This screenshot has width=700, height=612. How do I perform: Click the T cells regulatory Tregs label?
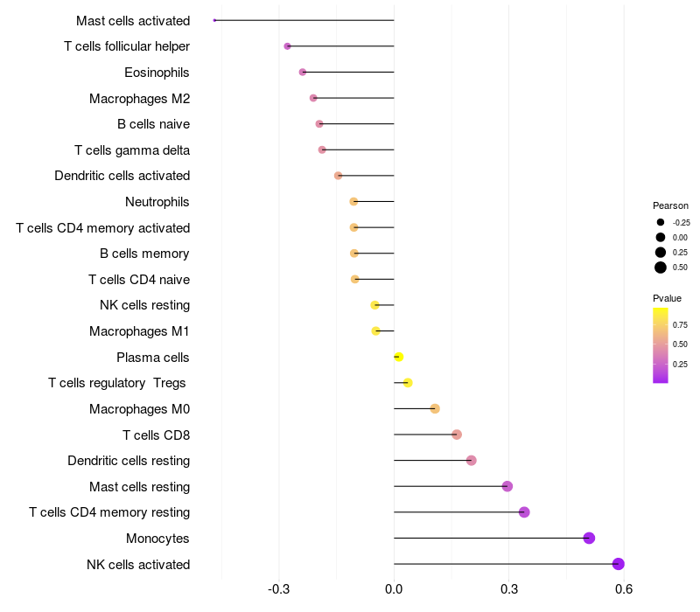click(117, 383)
